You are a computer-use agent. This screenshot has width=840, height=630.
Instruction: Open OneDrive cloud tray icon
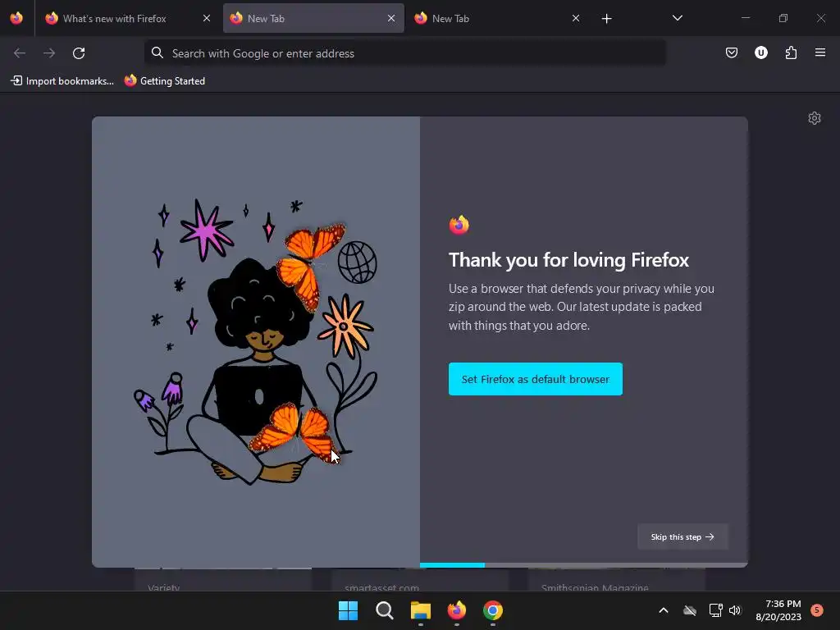point(690,610)
